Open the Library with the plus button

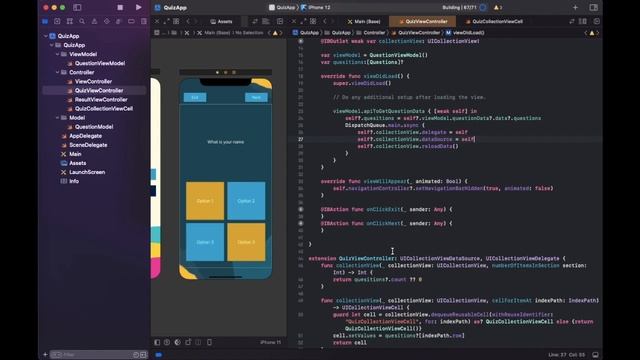point(575,7)
